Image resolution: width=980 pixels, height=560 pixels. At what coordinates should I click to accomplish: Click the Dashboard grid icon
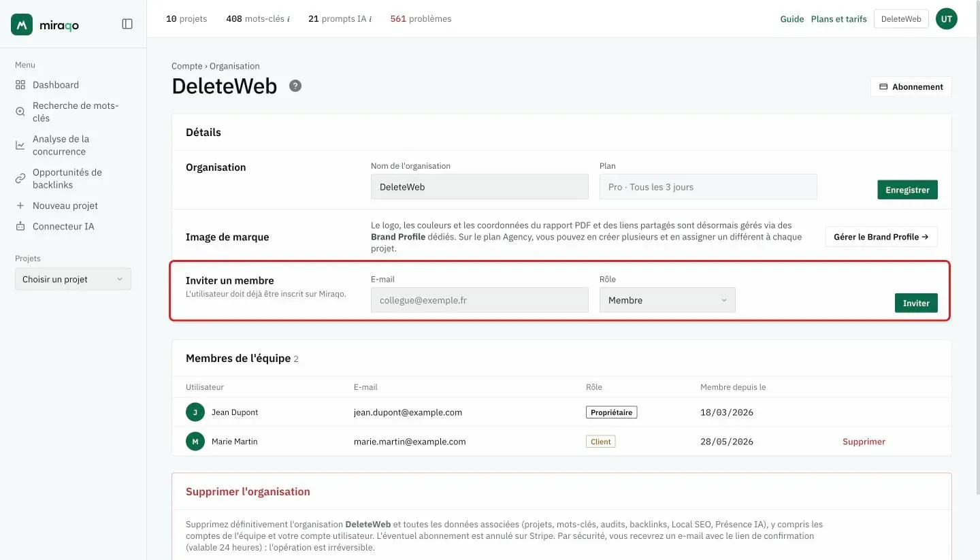[x=20, y=85]
